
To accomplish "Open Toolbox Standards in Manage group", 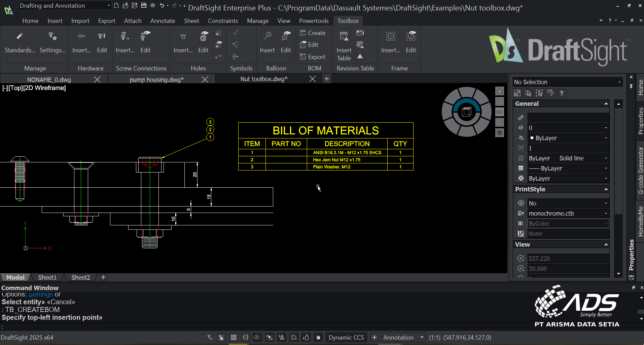I will pyautogui.click(x=20, y=42).
